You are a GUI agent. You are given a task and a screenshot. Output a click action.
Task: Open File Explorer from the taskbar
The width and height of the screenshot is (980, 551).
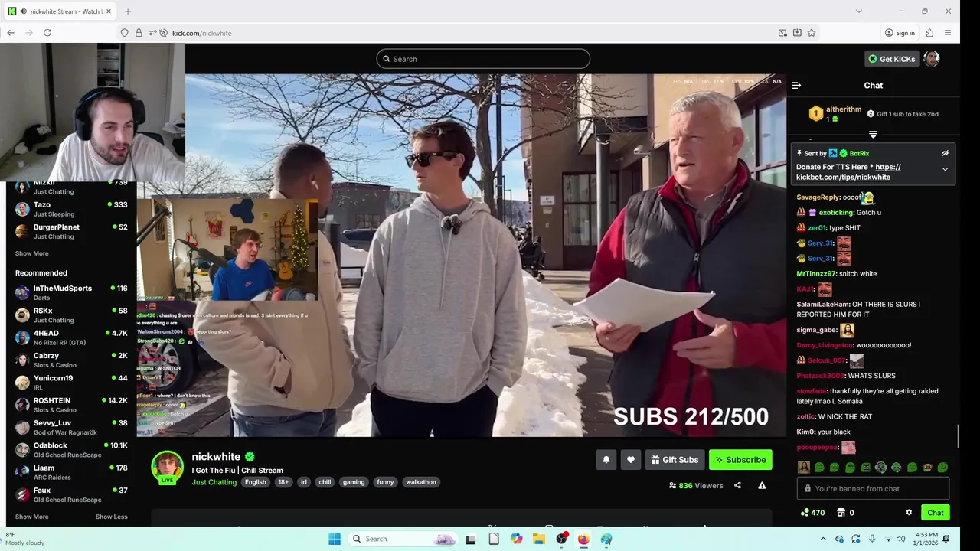pyautogui.click(x=539, y=539)
